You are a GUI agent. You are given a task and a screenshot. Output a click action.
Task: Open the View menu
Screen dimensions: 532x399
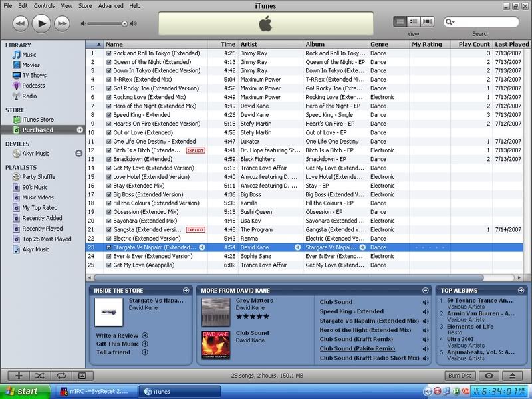(66, 6)
